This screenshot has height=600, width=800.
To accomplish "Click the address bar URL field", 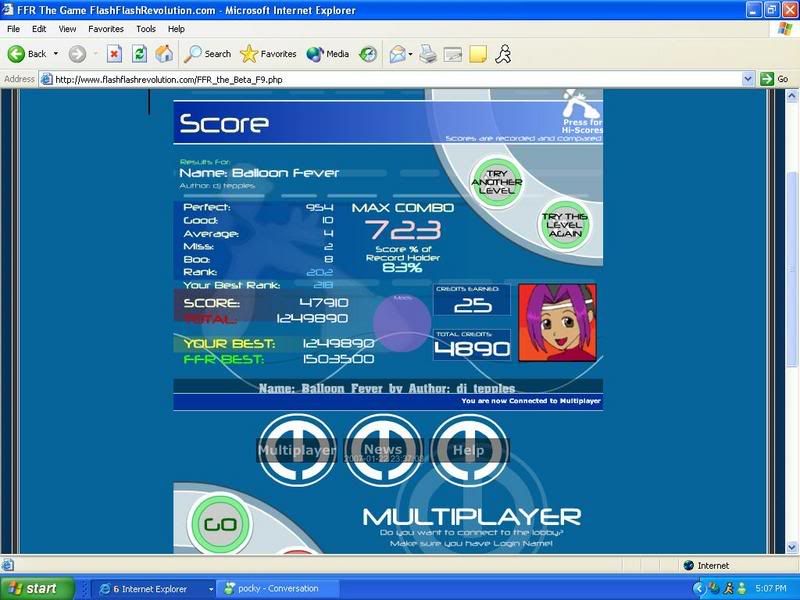I will [x=390, y=79].
